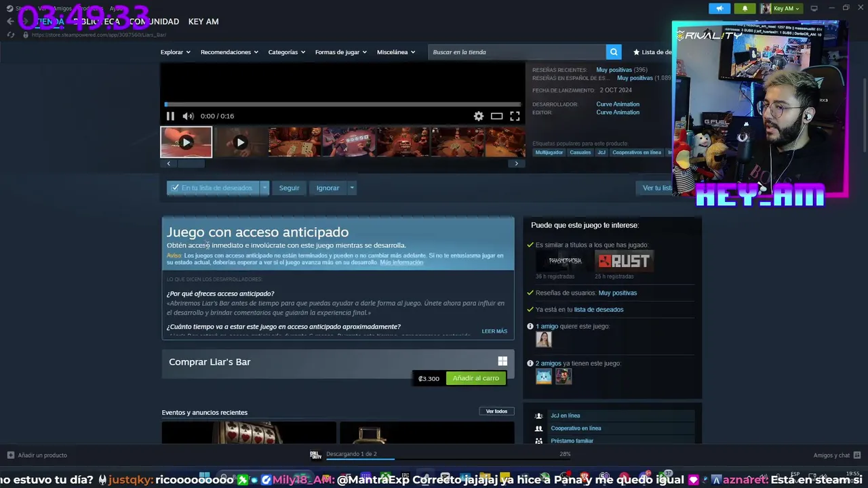Viewport: 868px width, 488px height.
Task: Switch video to theater mode
Action: [x=496, y=116]
